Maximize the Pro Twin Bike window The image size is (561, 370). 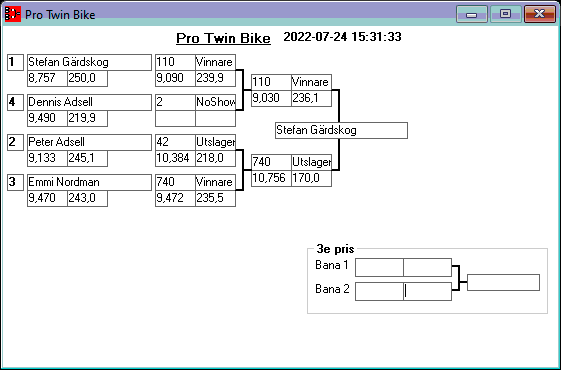[505, 14]
